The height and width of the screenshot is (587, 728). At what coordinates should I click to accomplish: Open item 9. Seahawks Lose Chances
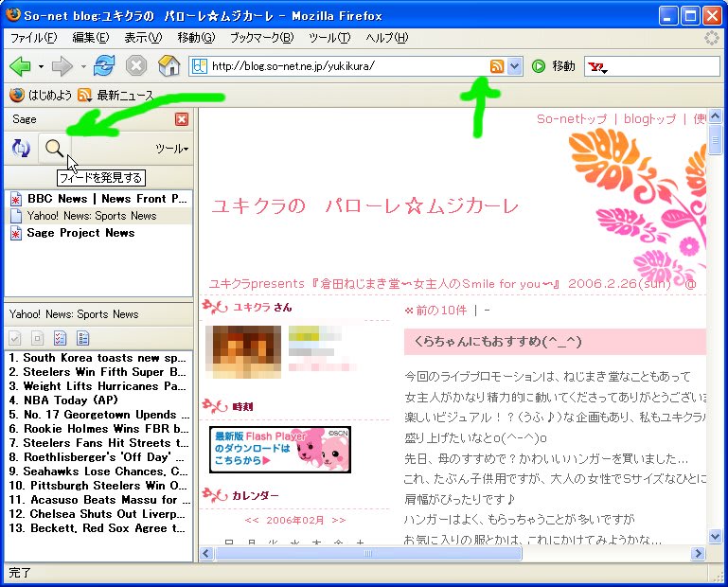point(98,471)
